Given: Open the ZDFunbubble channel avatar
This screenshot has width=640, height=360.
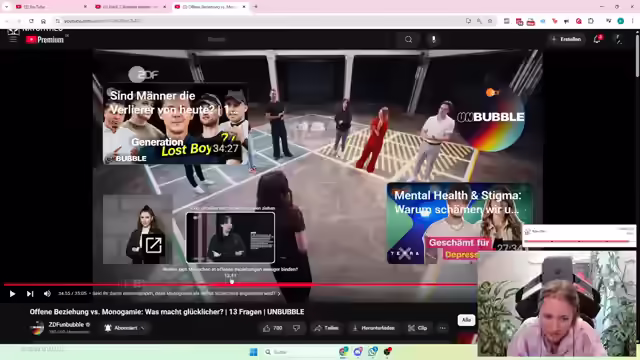Looking at the screenshot, I should click(x=37, y=328).
